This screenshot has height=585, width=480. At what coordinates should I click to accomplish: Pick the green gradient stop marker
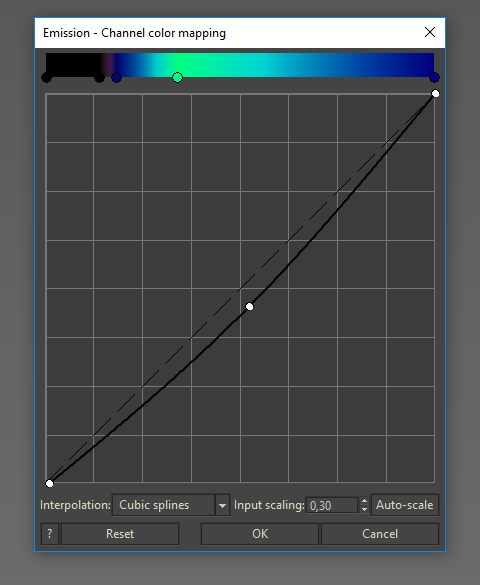point(178,78)
